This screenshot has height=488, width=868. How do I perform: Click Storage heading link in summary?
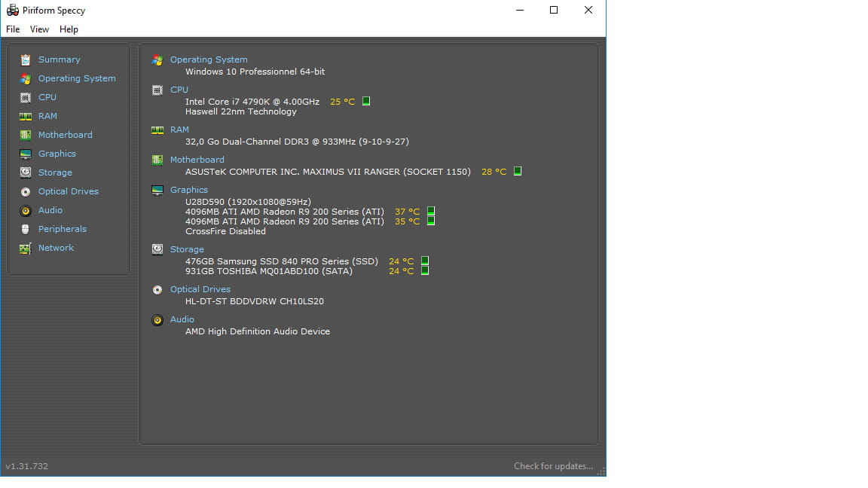pyautogui.click(x=187, y=249)
